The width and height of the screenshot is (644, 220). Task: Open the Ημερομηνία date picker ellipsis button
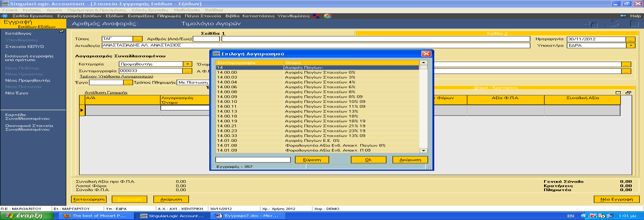click(630, 39)
